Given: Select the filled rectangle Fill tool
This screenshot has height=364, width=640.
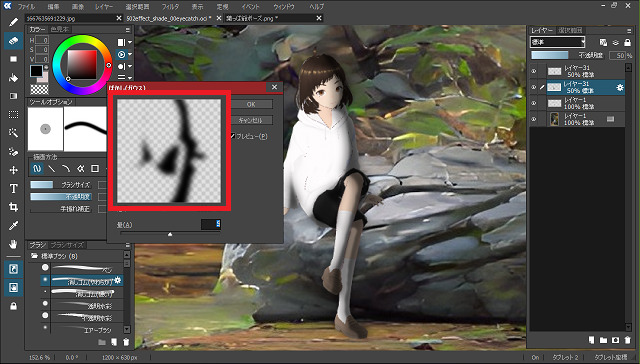Looking at the screenshot, I should pos(13,59).
